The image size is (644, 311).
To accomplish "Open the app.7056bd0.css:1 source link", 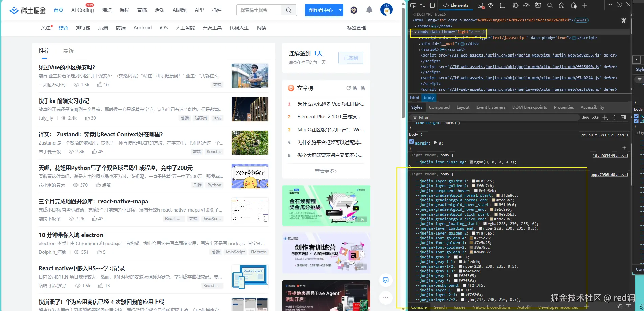I will [x=609, y=175].
